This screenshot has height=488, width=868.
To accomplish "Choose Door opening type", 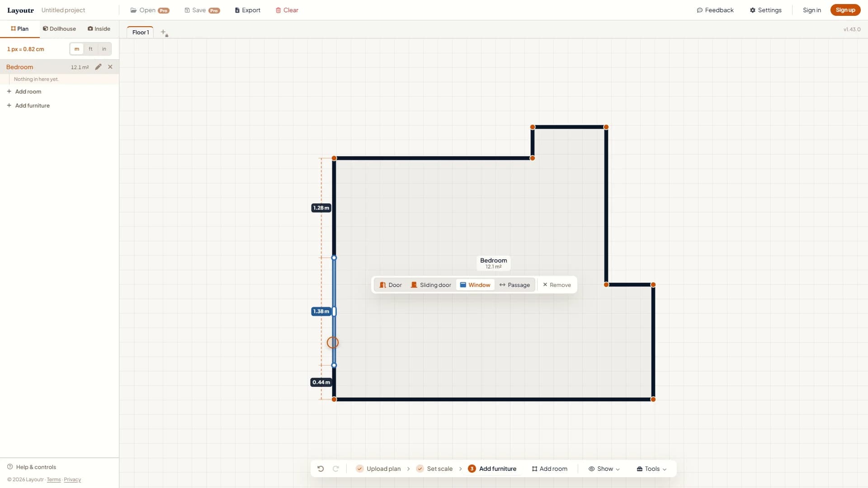I will [391, 285].
